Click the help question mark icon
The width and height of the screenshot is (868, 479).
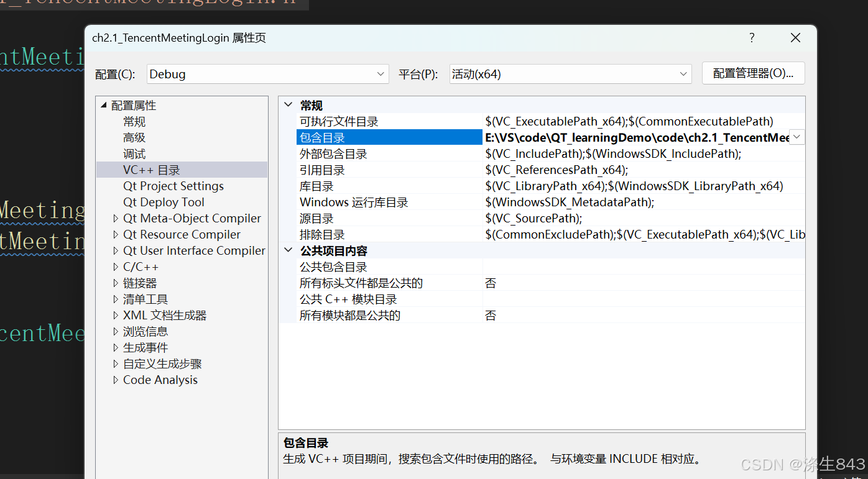(x=751, y=37)
